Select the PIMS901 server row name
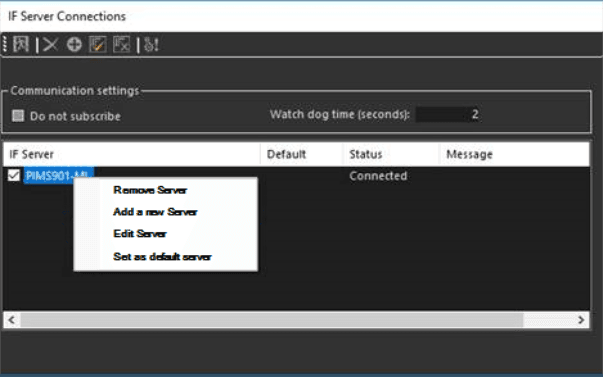 point(58,176)
